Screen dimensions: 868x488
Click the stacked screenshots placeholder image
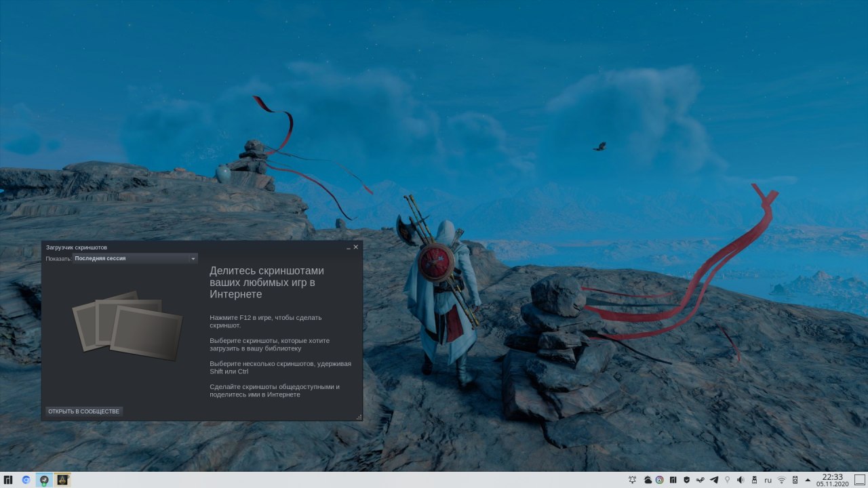127,326
